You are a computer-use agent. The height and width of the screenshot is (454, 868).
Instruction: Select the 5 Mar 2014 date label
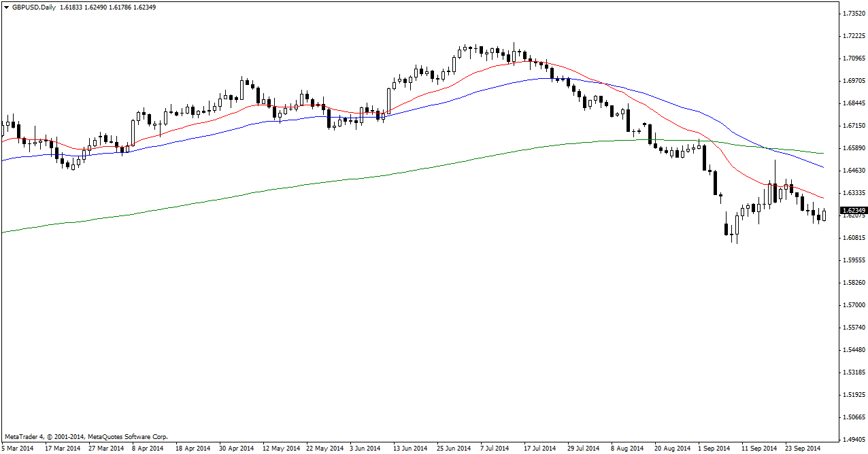point(18,449)
